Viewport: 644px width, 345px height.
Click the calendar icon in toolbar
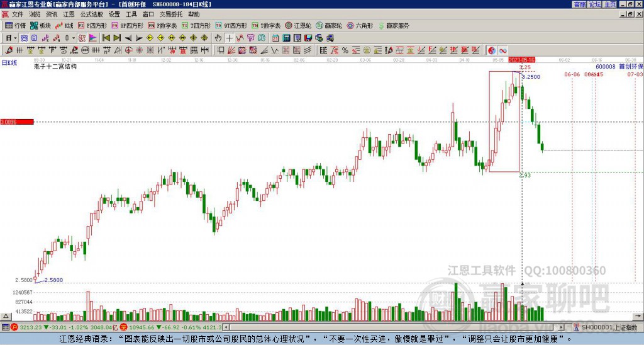click(x=275, y=38)
